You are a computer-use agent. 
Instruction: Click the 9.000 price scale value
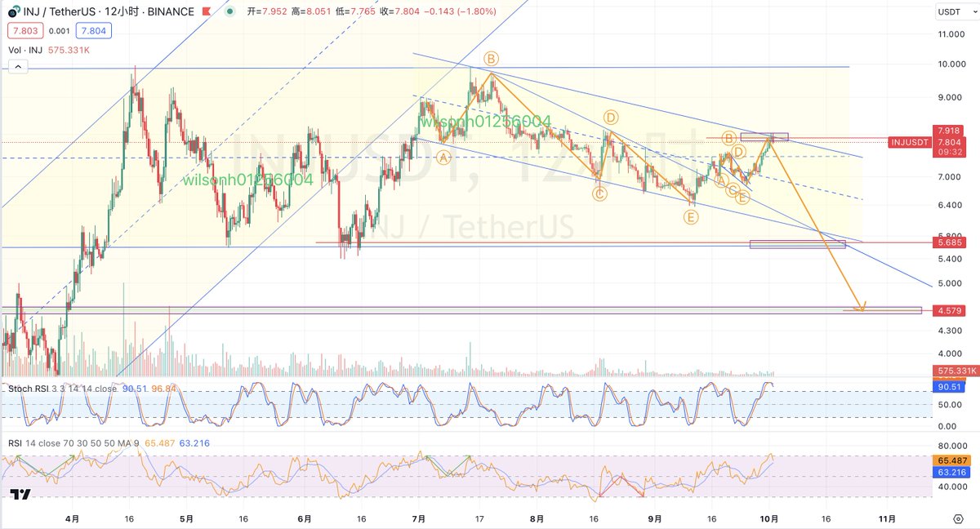pyautogui.click(x=951, y=97)
